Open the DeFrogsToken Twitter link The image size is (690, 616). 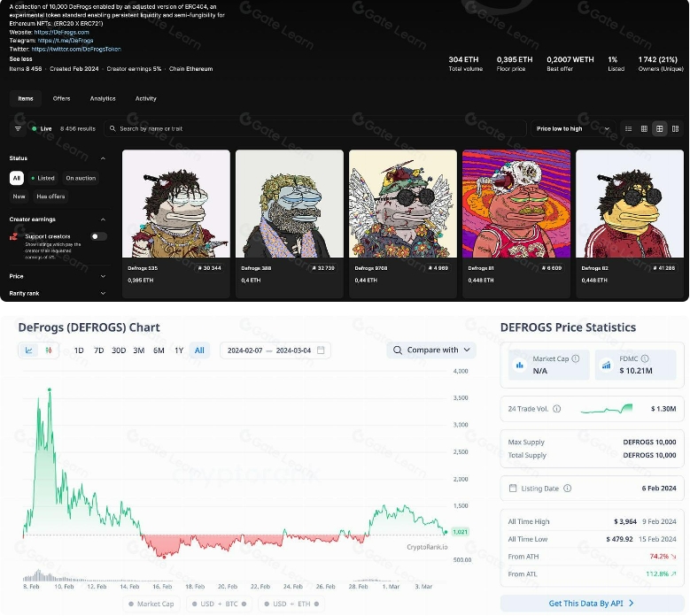76,50
